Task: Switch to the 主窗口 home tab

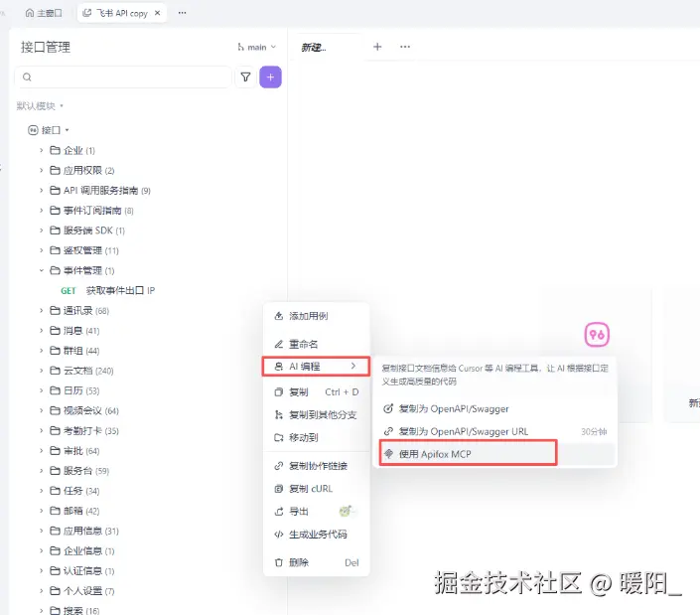Action: pyautogui.click(x=44, y=13)
